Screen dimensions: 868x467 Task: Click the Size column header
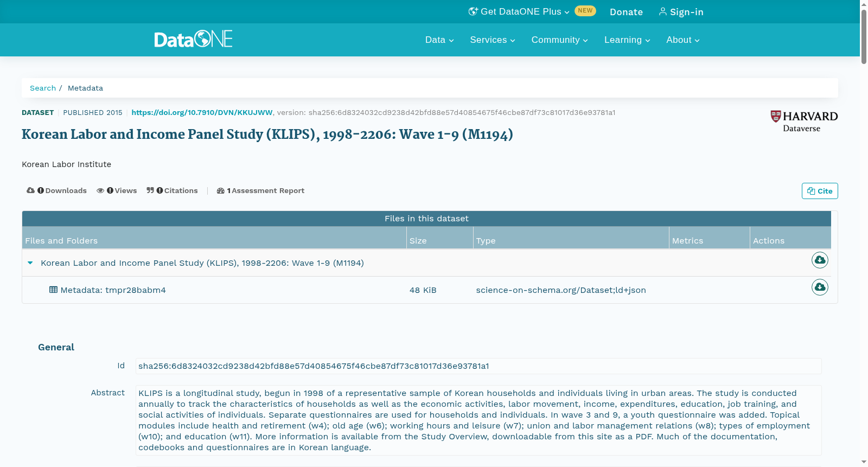[440, 238]
